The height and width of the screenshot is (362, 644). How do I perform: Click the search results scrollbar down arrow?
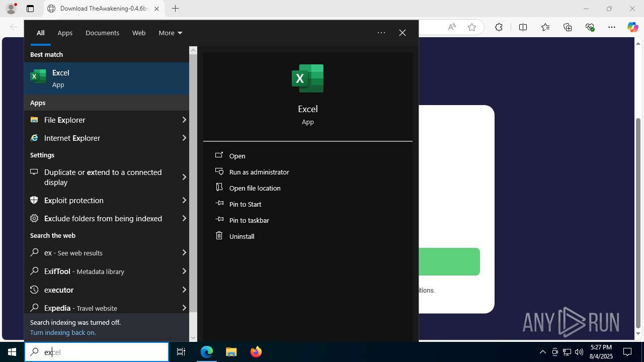pyautogui.click(x=193, y=338)
